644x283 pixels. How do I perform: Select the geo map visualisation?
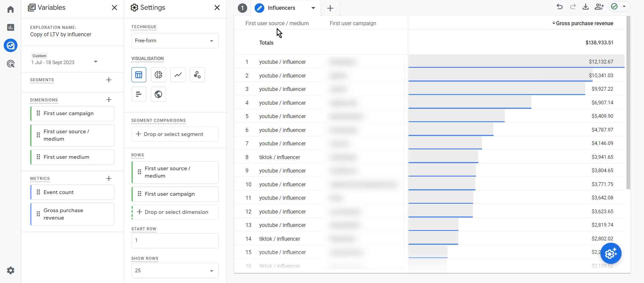click(158, 94)
